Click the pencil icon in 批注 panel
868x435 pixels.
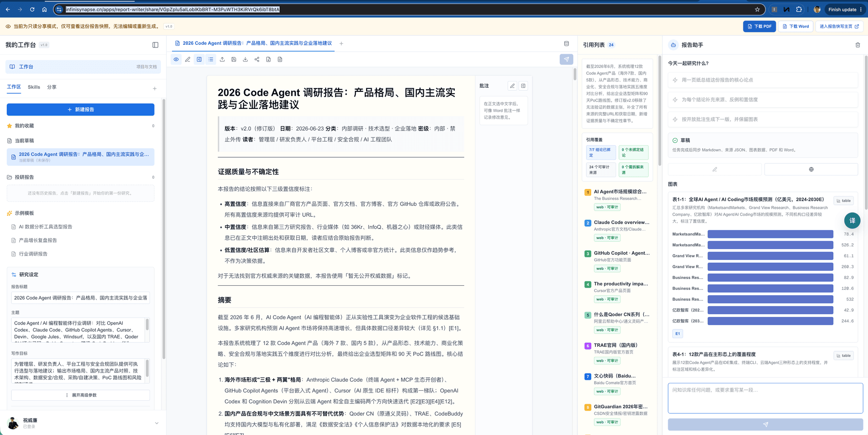(x=512, y=86)
